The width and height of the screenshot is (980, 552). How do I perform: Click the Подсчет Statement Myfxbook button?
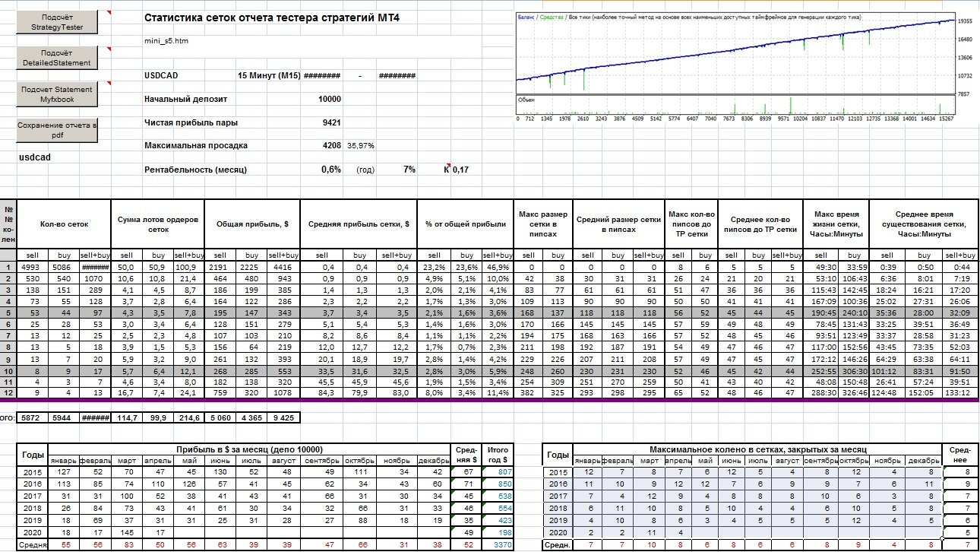coord(58,94)
